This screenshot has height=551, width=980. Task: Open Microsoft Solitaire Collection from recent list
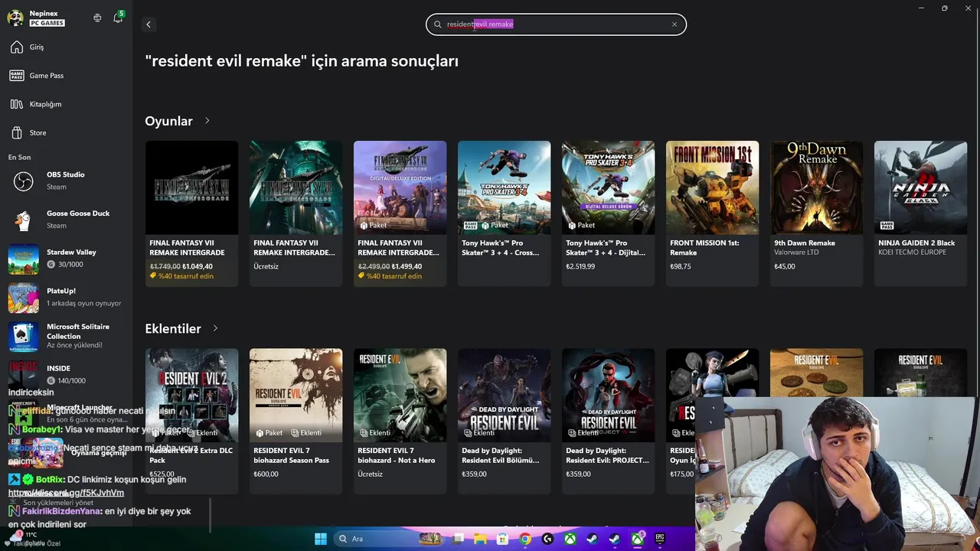coord(66,335)
